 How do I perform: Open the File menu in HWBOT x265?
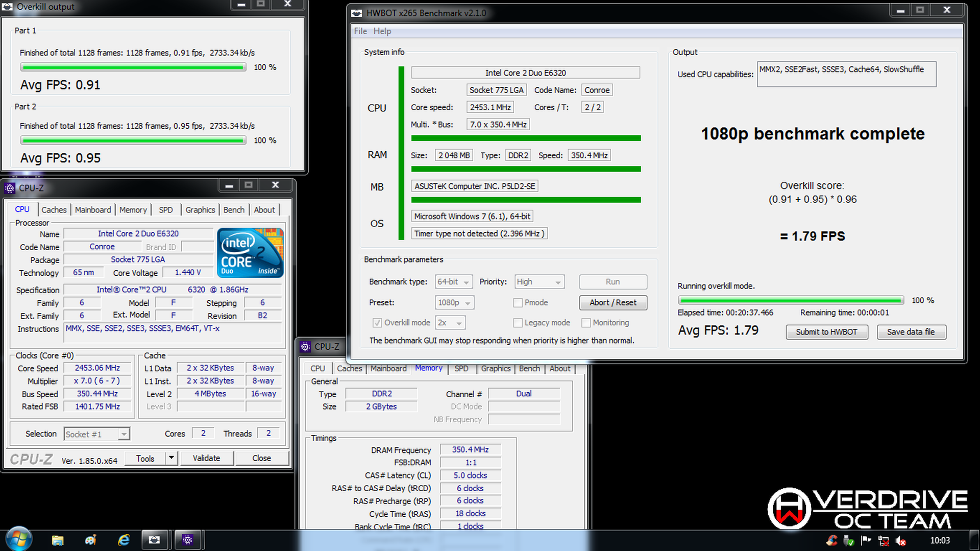(x=360, y=31)
